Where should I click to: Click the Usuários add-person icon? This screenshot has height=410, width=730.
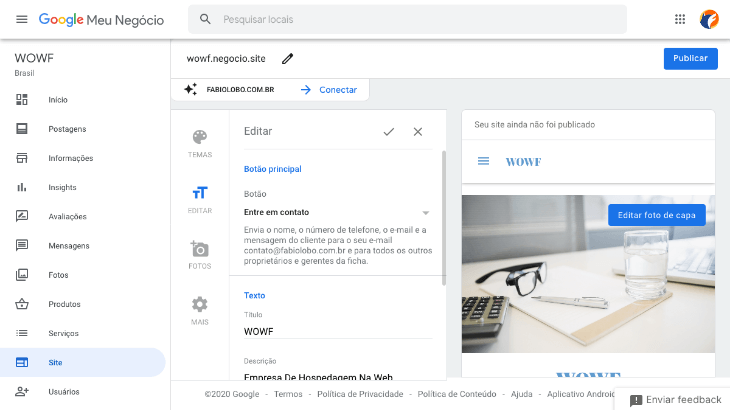click(22, 391)
